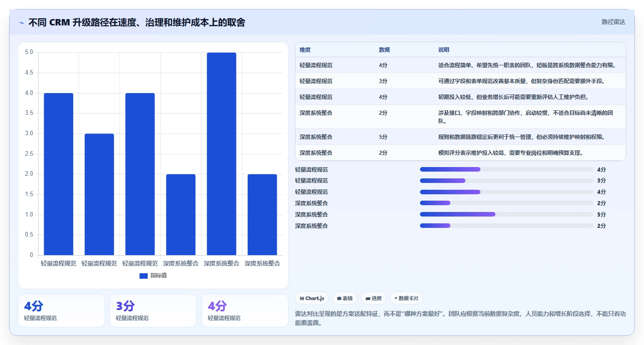Click the description starting 模拟评分表示维护投入较高

click(510, 153)
